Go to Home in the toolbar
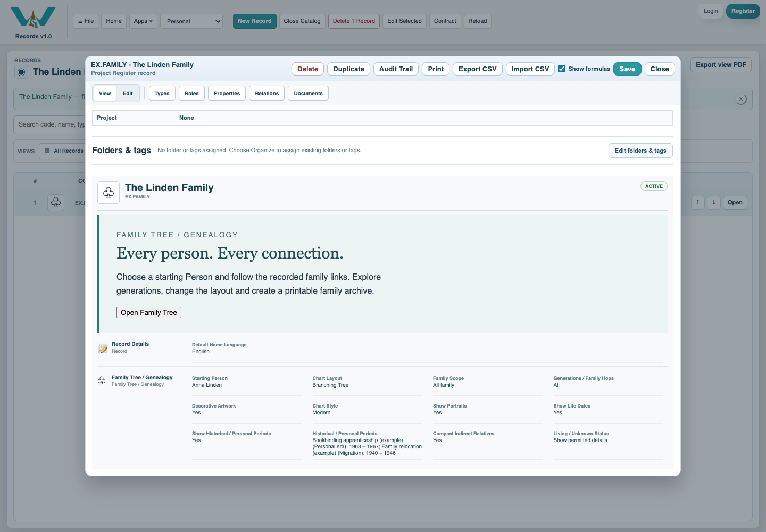 click(x=114, y=21)
